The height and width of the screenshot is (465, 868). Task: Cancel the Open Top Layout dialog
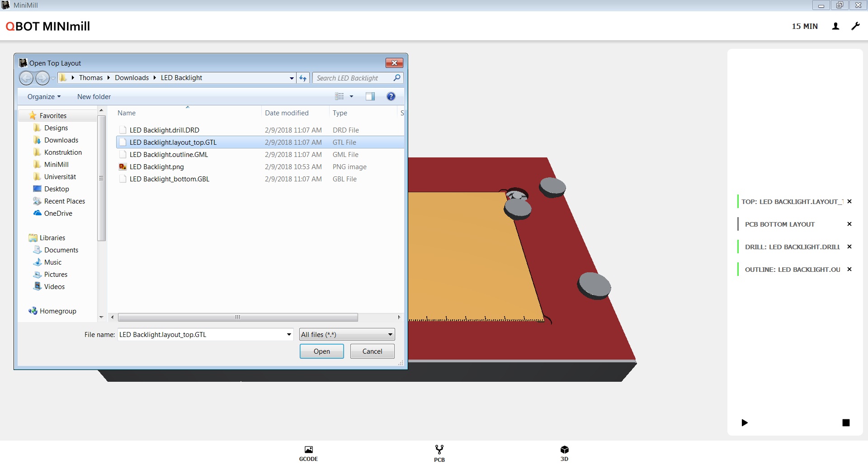point(373,351)
